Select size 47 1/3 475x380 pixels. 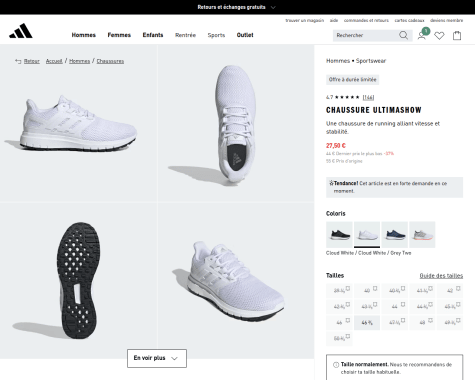(x=395, y=323)
